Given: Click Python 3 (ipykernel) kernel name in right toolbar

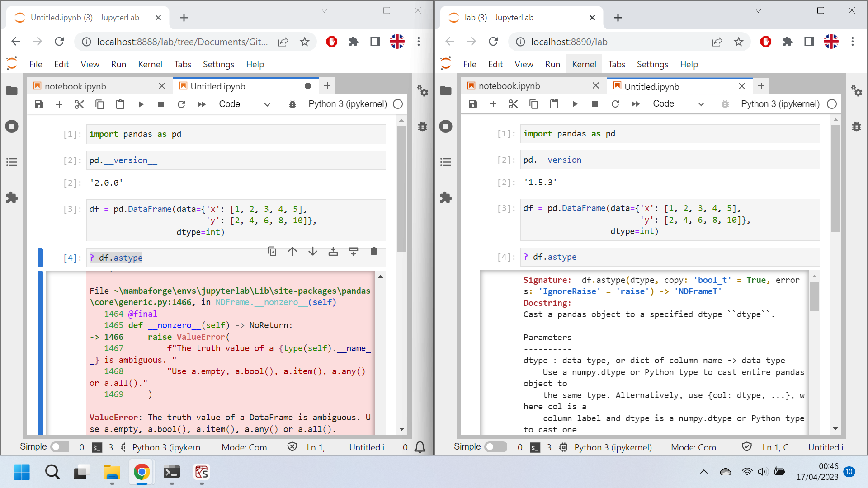Looking at the screenshot, I should (780, 104).
